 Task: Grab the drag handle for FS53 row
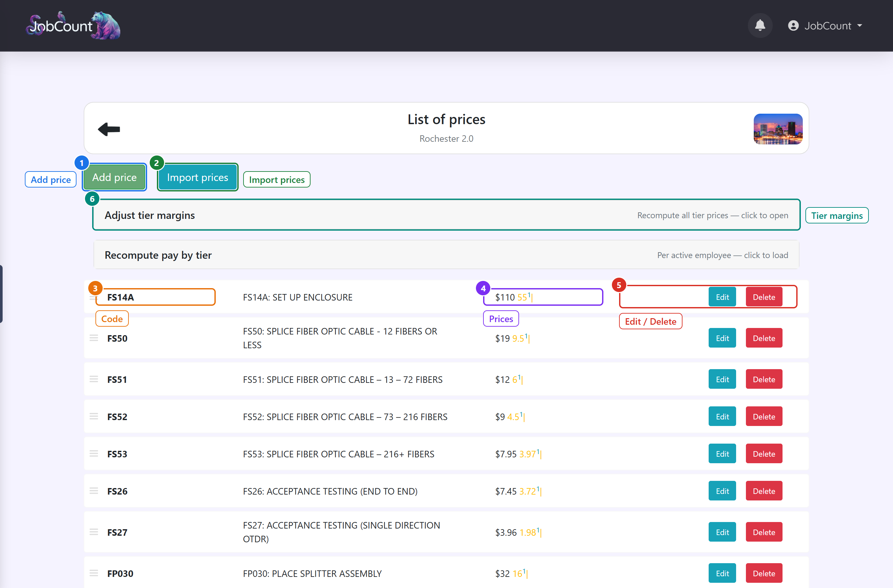click(94, 454)
